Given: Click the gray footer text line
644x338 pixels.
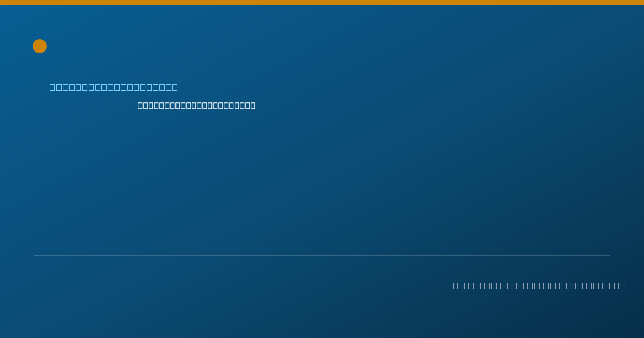Looking at the screenshot, I should 539,286.
